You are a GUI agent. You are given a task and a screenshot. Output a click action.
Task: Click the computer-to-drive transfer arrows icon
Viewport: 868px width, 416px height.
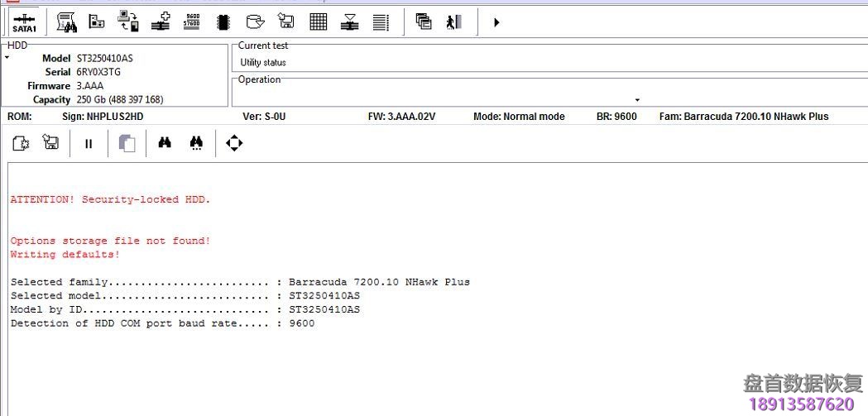[x=128, y=22]
